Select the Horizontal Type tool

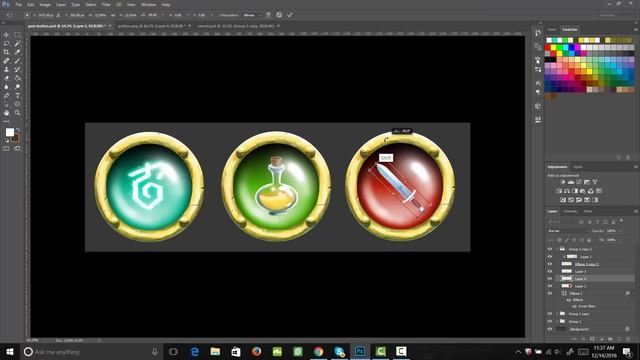tap(18, 96)
